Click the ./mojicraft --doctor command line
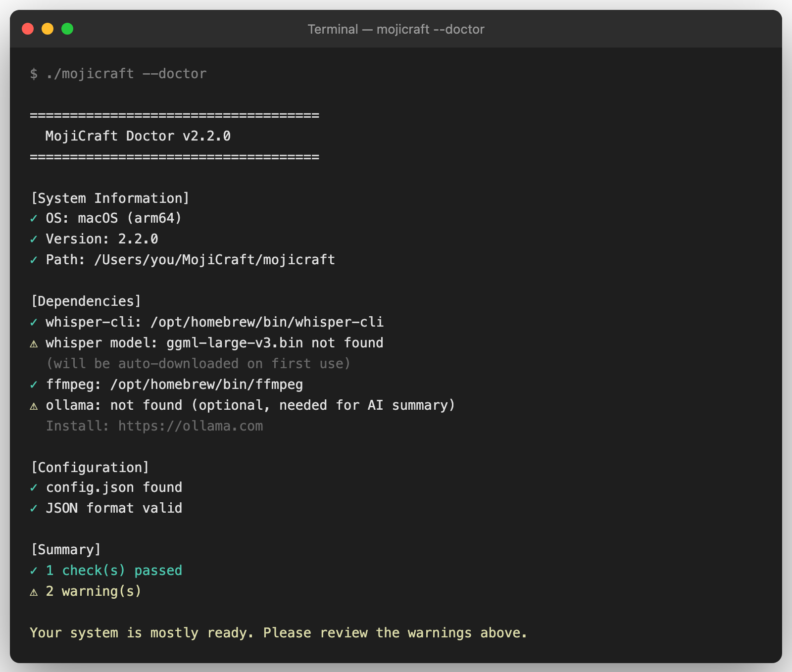 pos(126,74)
